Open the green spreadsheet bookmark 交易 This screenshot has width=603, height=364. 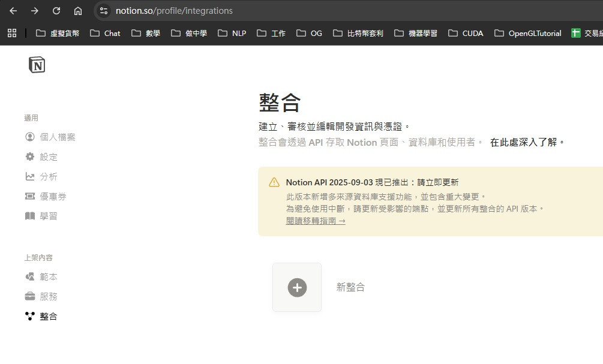pyautogui.click(x=587, y=33)
